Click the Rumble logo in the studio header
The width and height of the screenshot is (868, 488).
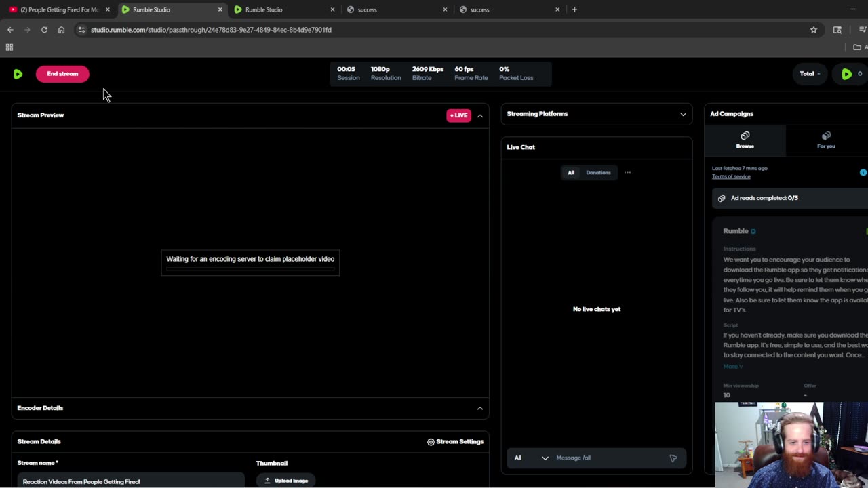pos(18,74)
